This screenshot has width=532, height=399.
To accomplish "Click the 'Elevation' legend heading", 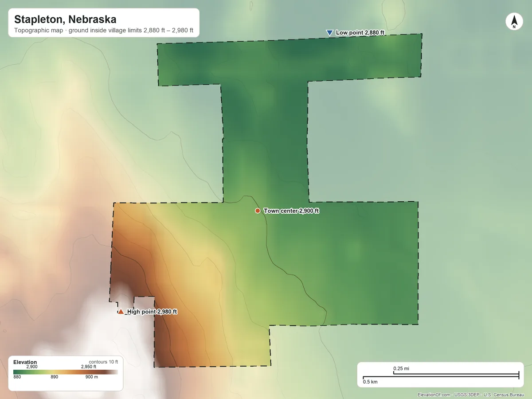I will (x=25, y=362).
